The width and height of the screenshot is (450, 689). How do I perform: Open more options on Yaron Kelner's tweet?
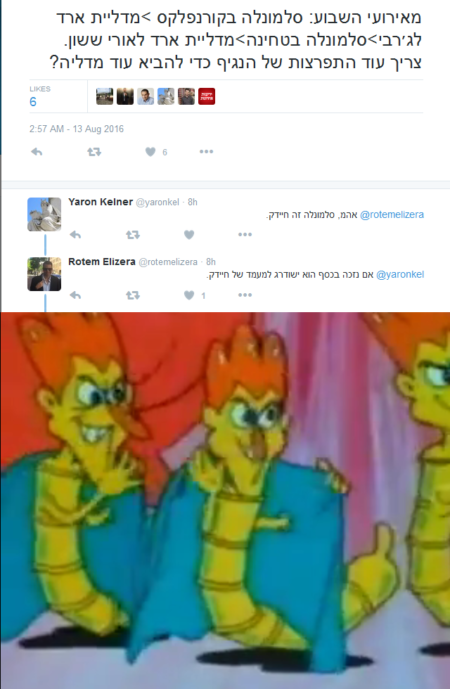245,235
